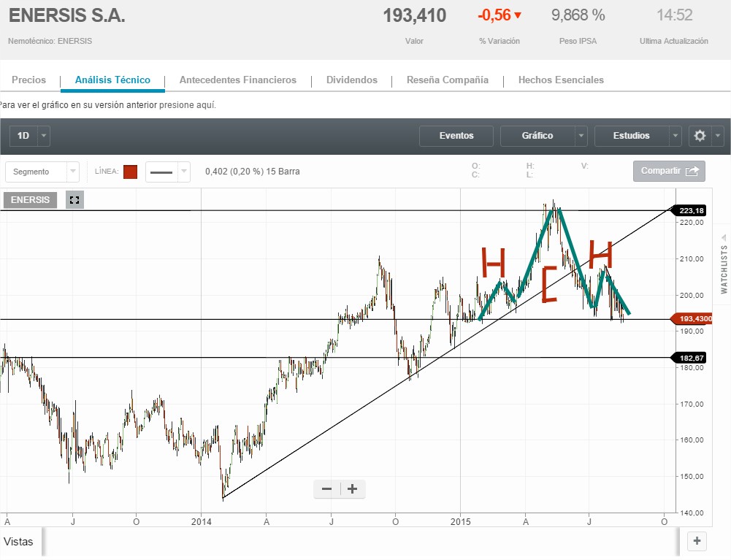The width and height of the screenshot is (731, 560).
Task: Click the Vistas label
Action: (19, 541)
